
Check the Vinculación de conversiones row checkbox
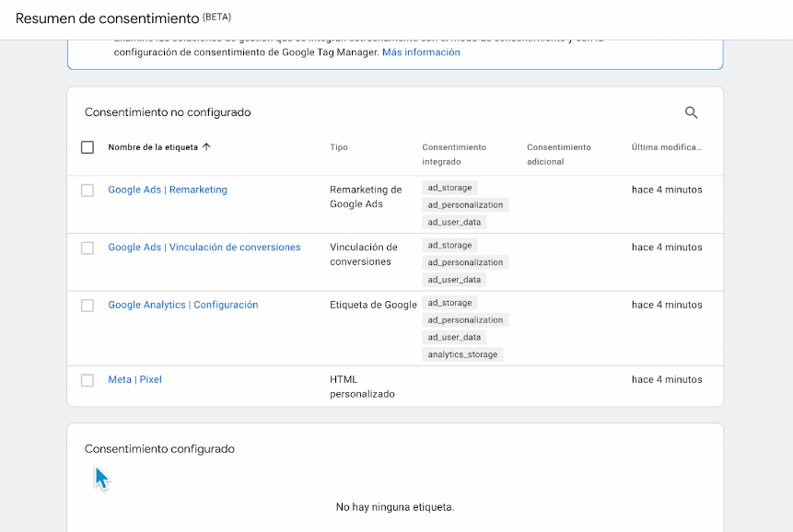coord(87,248)
